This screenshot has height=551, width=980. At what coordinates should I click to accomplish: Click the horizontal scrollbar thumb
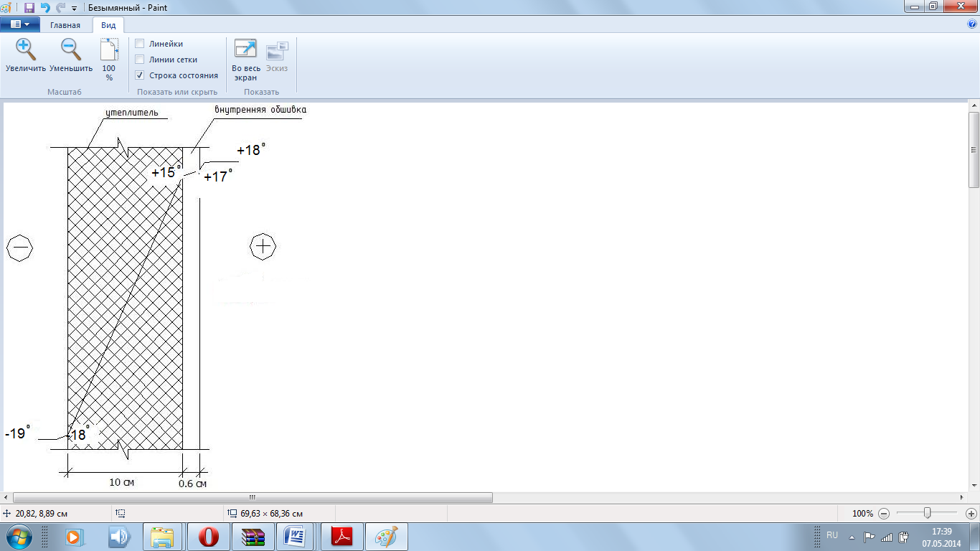[253, 497]
